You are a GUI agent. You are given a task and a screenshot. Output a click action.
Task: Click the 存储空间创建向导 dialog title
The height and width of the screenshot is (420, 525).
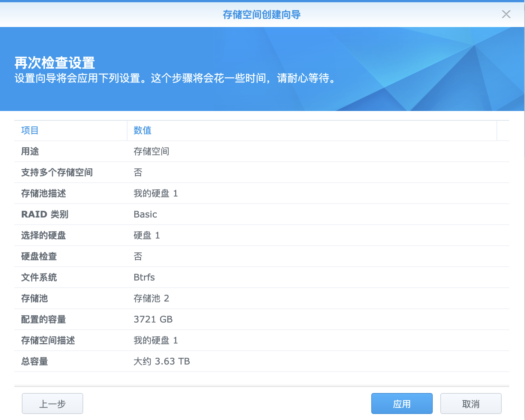(x=262, y=15)
